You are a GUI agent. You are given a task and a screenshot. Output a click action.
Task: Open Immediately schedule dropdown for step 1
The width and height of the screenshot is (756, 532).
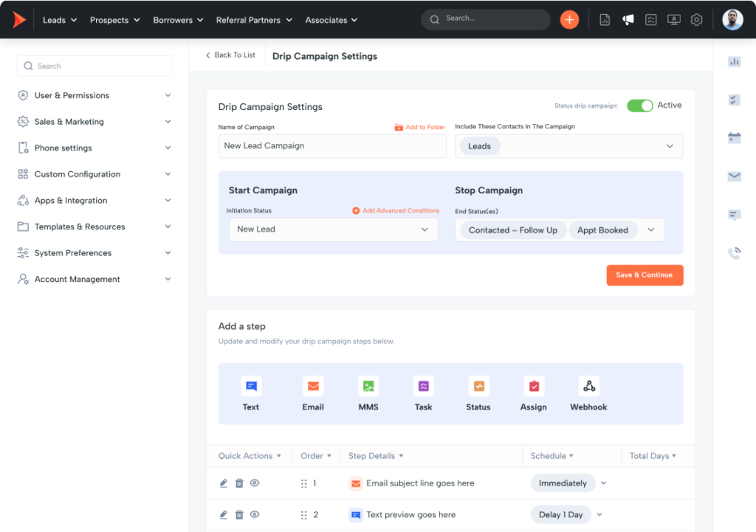(x=603, y=483)
